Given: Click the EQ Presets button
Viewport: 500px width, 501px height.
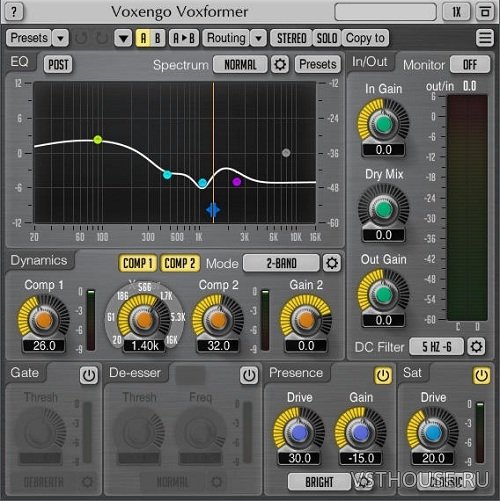Looking at the screenshot, I should 318,64.
